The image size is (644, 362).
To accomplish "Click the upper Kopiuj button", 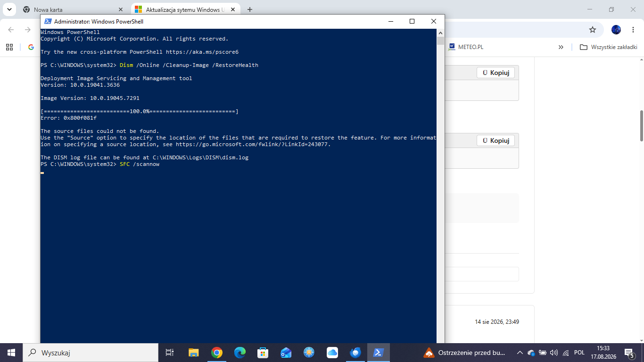I will (x=495, y=73).
